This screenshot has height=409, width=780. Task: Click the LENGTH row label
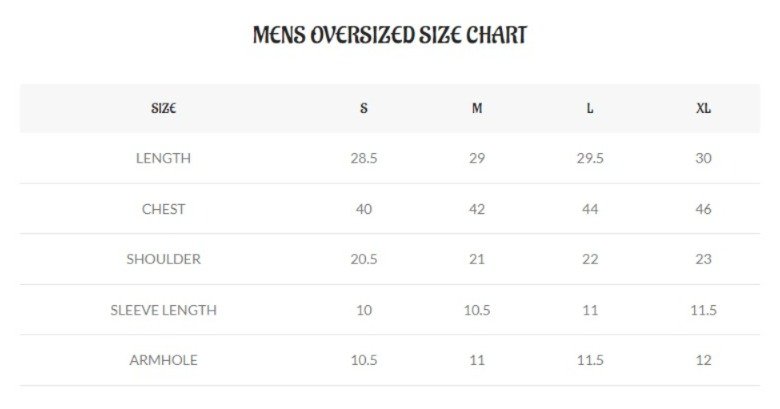click(x=164, y=158)
